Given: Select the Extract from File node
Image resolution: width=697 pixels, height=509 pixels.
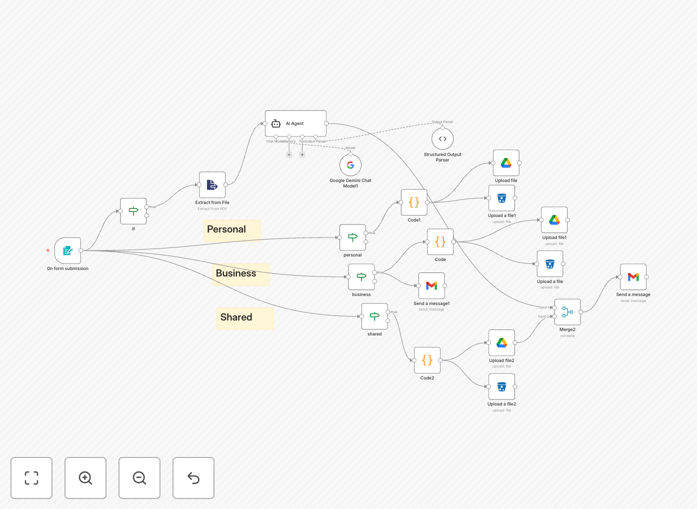Looking at the screenshot, I should pyautogui.click(x=212, y=184).
